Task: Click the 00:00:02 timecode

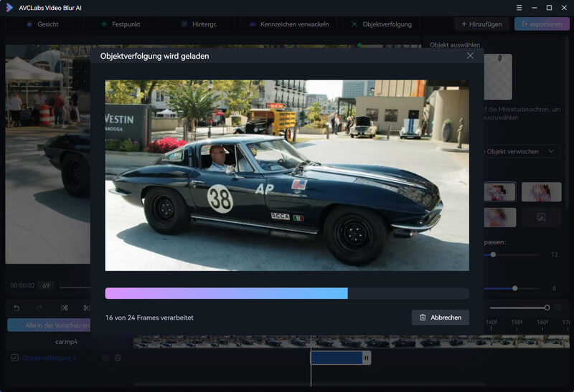Action: (x=23, y=286)
